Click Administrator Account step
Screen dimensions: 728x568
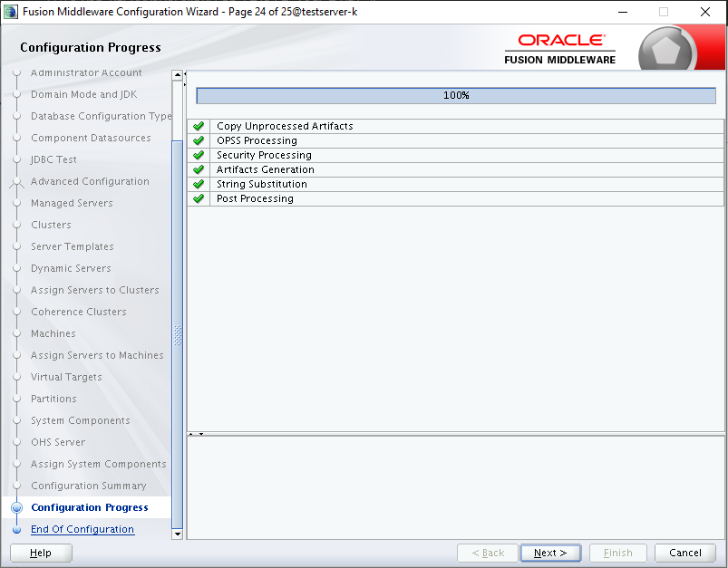[86, 72]
